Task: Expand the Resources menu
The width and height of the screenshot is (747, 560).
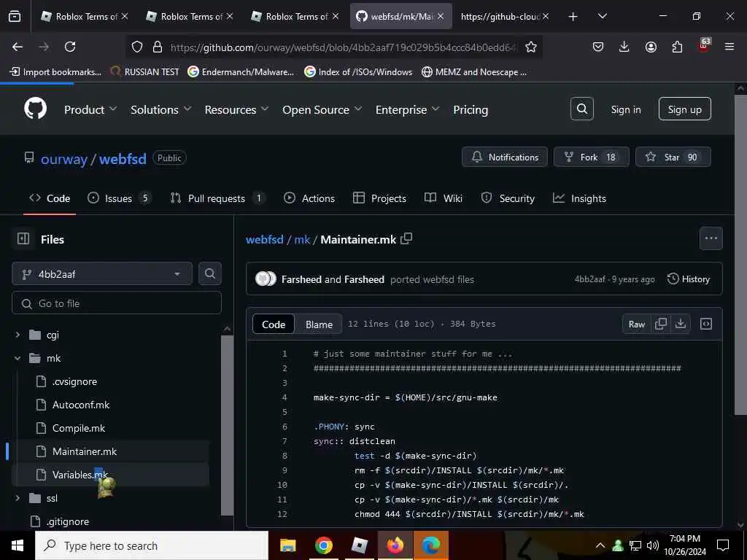Action: (236, 109)
